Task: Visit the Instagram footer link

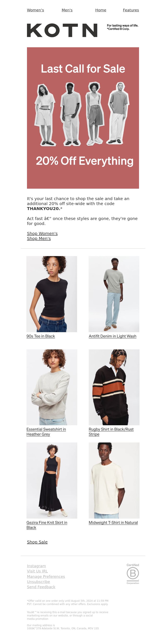Action: tap(36, 566)
